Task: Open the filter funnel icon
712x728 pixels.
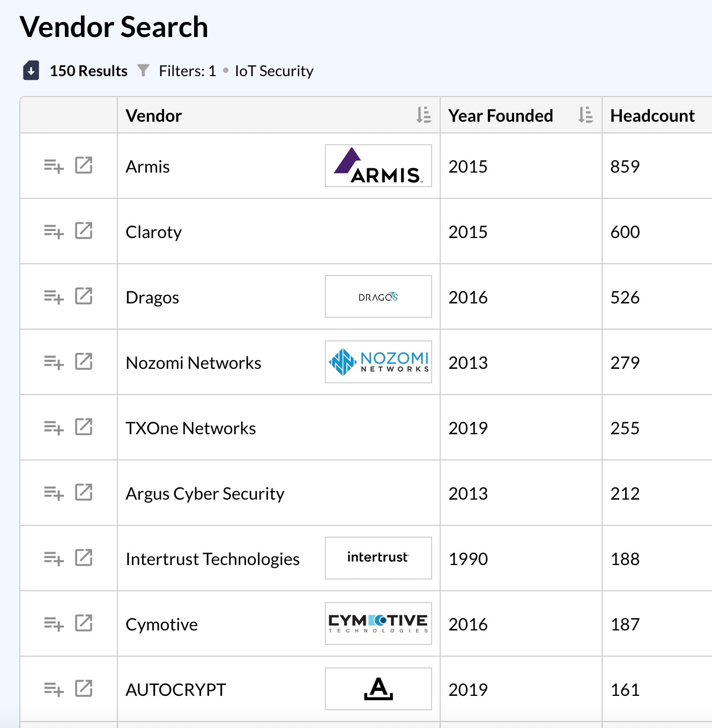Action: coord(143,70)
